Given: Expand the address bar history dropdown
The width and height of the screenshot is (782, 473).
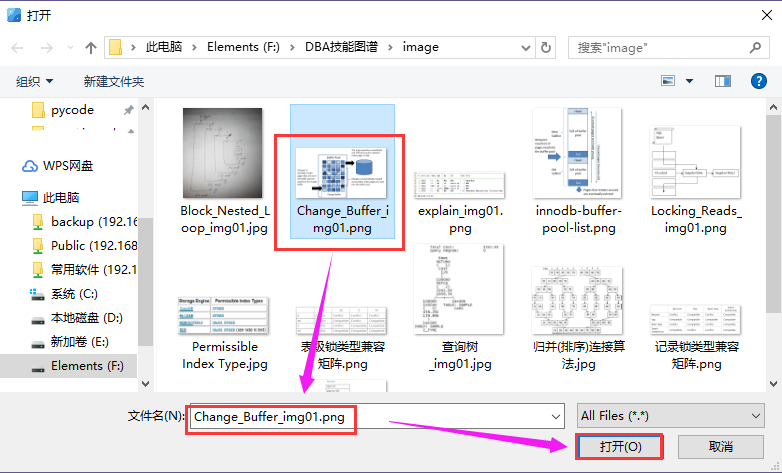Looking at the screenshot, I should click(x=524, y=47).
